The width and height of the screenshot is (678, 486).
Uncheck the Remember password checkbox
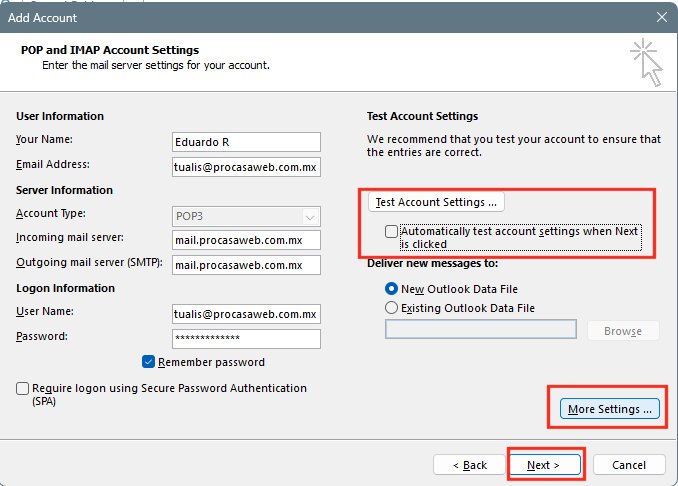pos(149,362)
